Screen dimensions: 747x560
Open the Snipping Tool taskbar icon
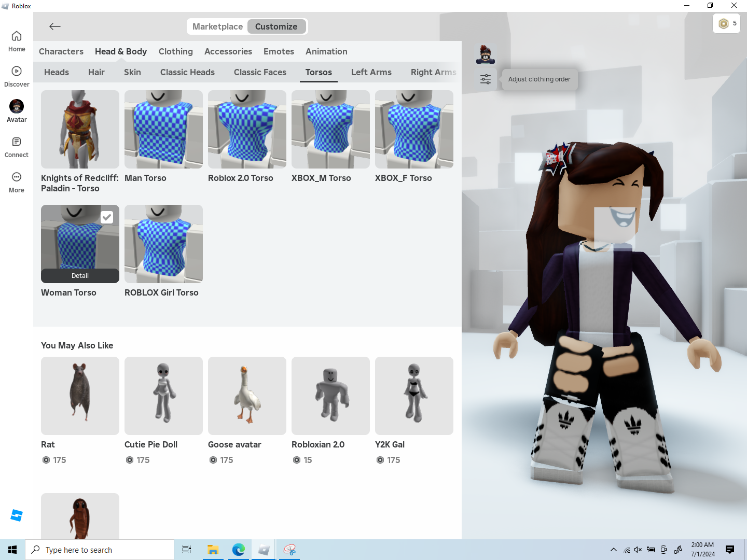tap(289, 550)
